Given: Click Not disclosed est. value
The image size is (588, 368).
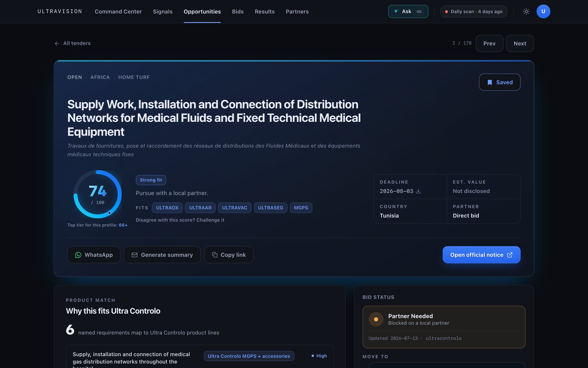Looking at the screenshot, I should coord(471,191).
